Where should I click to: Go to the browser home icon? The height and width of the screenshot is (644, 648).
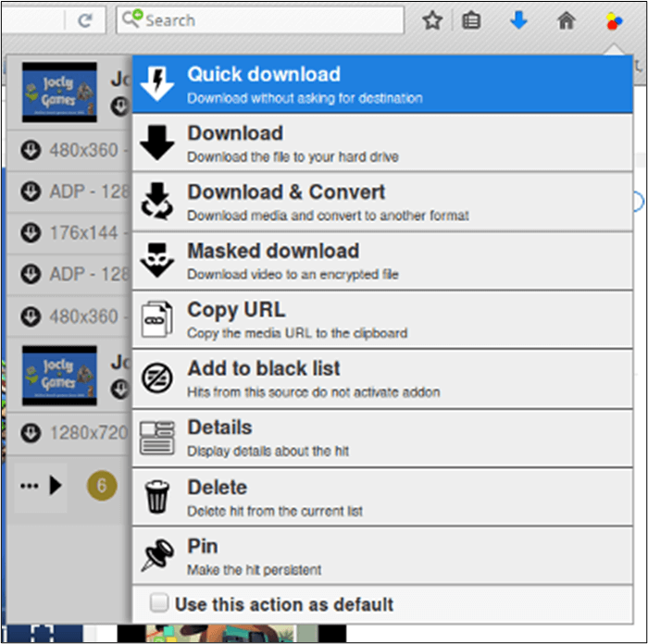[x=566, y=20]
